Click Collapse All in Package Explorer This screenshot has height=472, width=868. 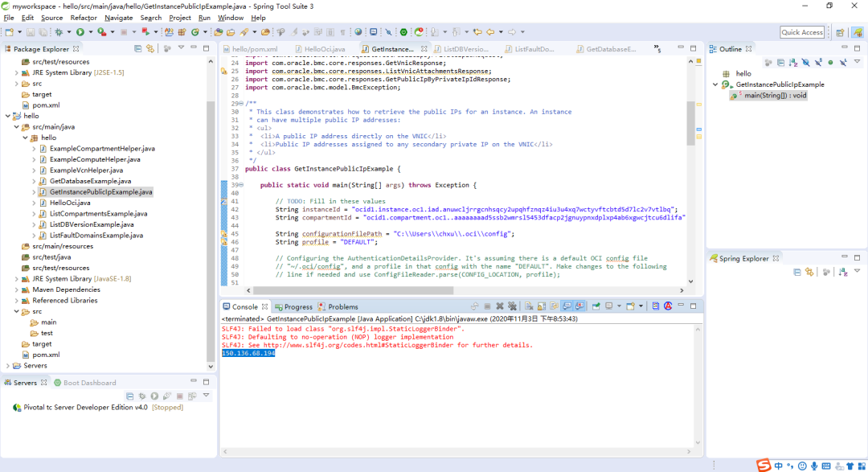click(137, 49)
